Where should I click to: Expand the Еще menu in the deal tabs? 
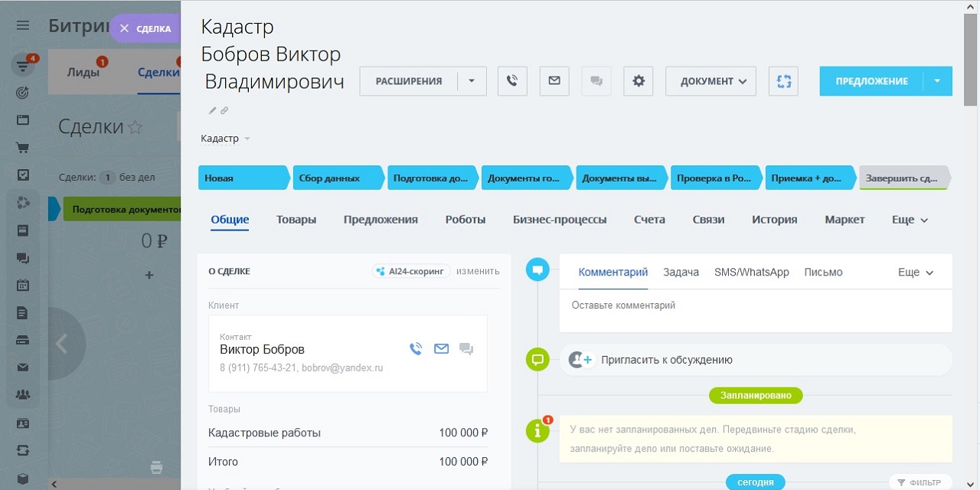(x=910, y=220)
